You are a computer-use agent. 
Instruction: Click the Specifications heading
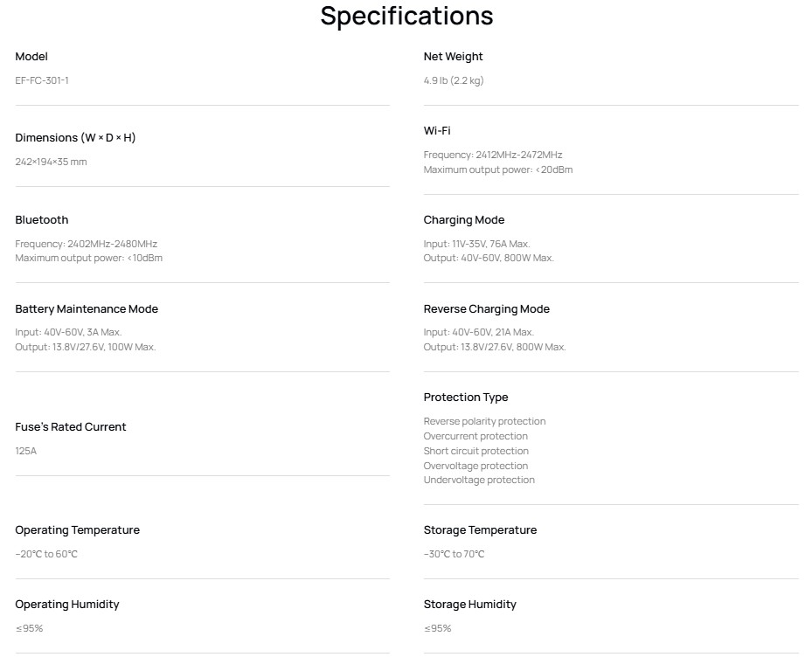point(406,16)
